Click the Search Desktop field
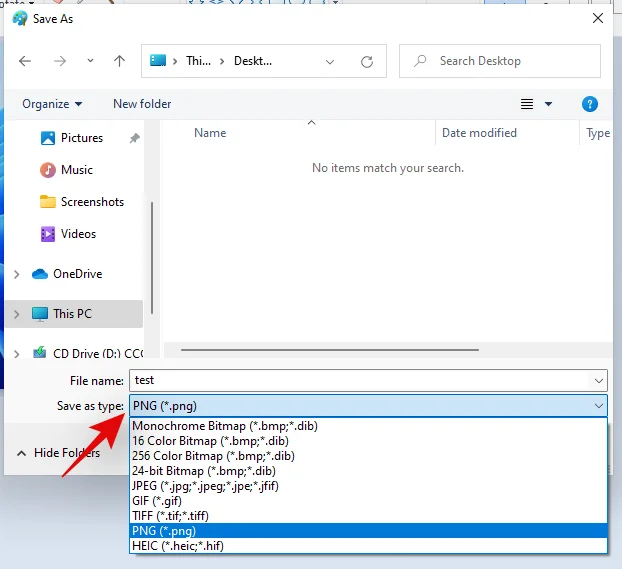 tap(500, 61)
